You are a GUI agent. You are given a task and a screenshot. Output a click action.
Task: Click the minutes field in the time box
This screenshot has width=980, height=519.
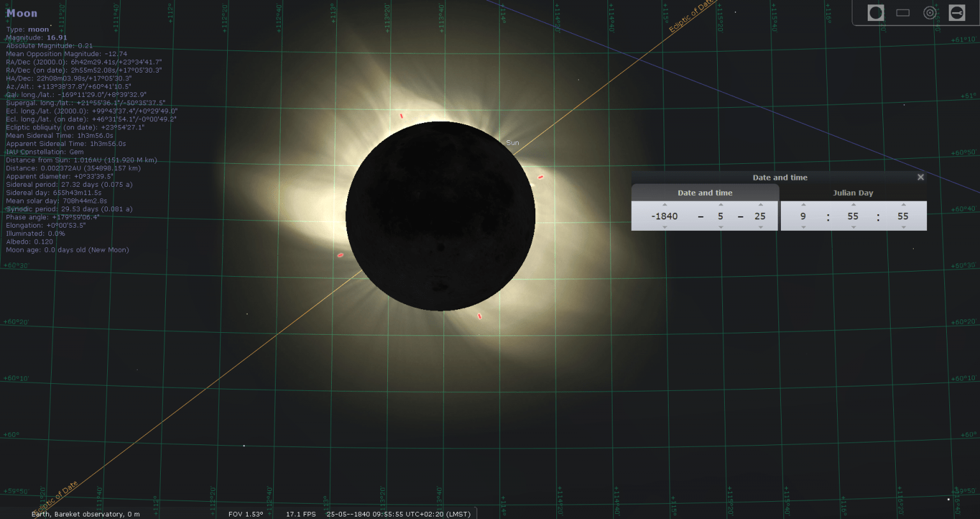click(x=853, y=216)
